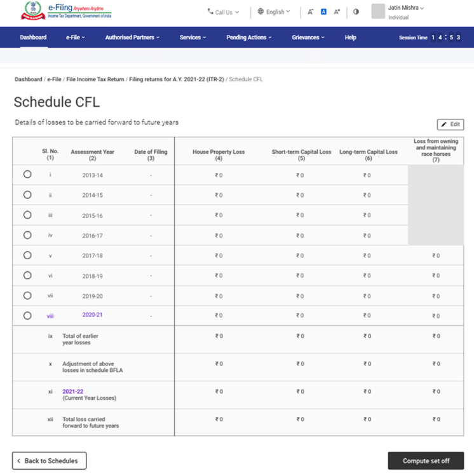This screenshot has height=476, width=474.
Task: Select radio button for 2013-14 row
Action: click(x=27, y=175)
